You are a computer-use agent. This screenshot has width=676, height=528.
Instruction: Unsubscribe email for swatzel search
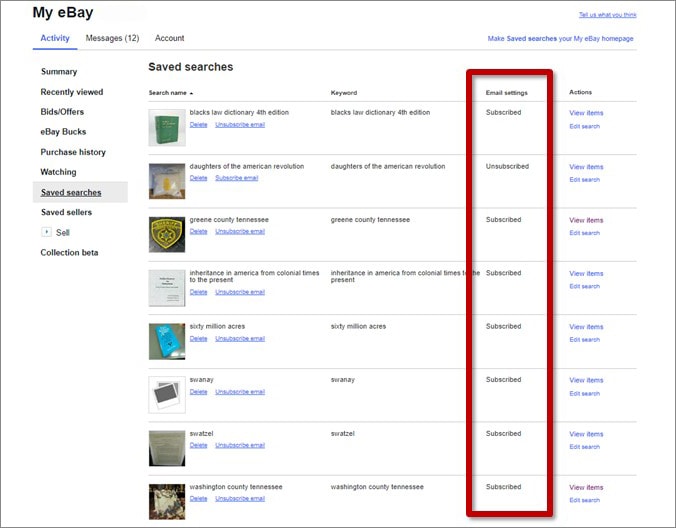tap(240, 445)
